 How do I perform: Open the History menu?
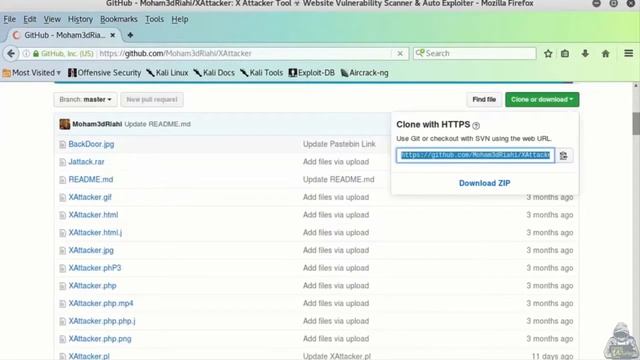pos(80,19)
